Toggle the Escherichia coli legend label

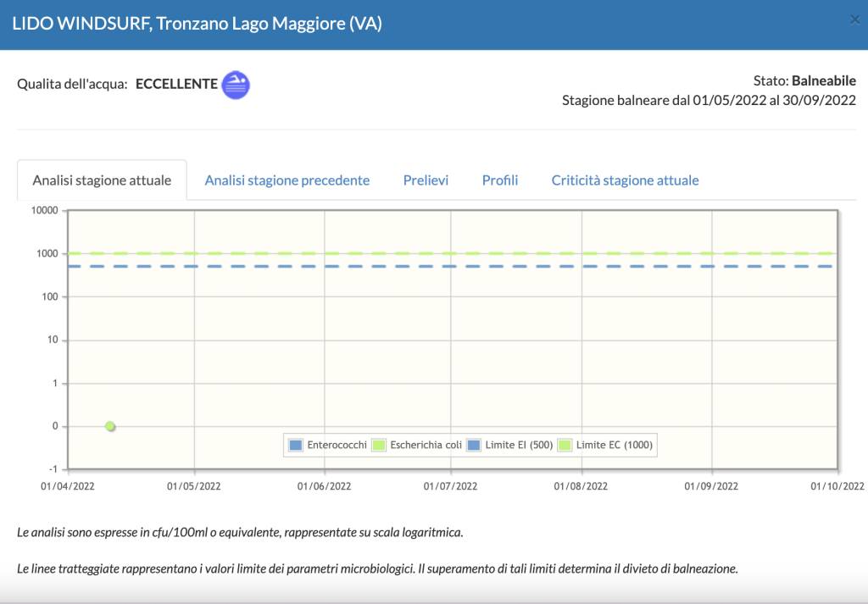(426, 445)
